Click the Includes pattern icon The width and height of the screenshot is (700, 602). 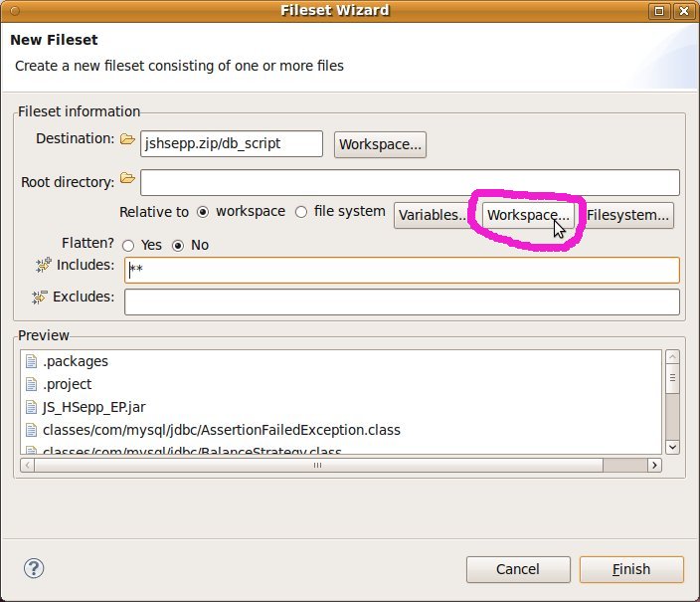click(x=41, y=265)
